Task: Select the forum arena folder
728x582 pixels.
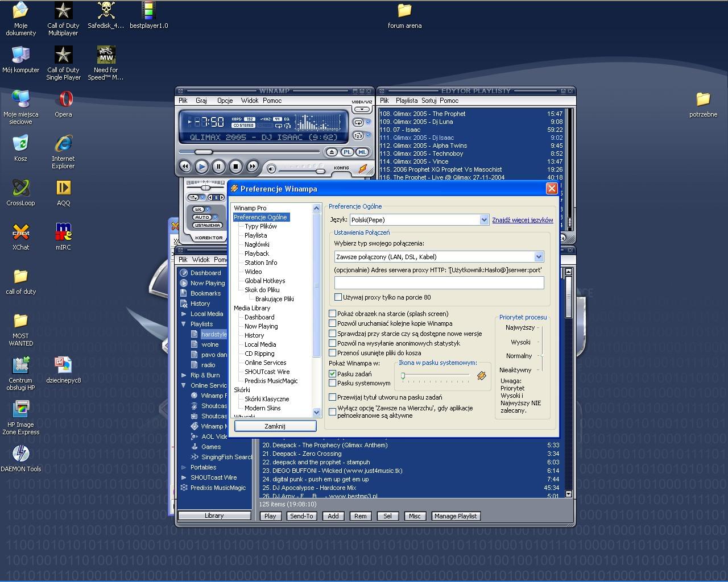Action: (404, 15)
